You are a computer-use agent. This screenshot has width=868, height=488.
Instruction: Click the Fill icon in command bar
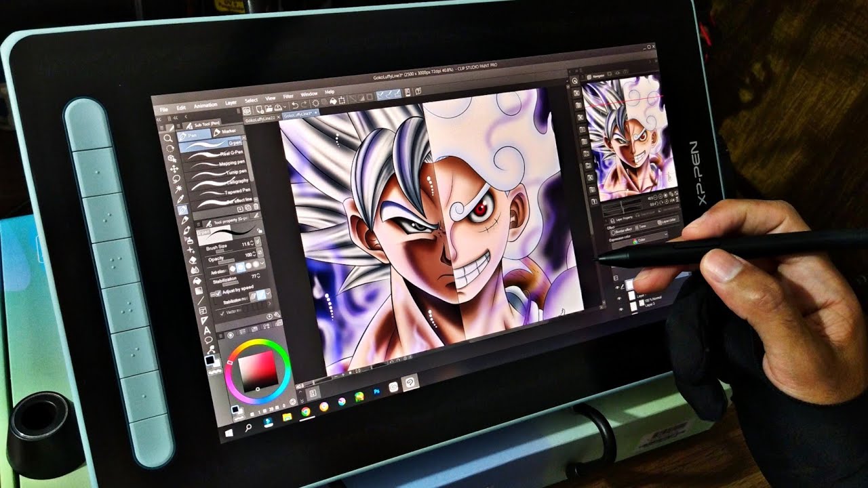point(333,101)
